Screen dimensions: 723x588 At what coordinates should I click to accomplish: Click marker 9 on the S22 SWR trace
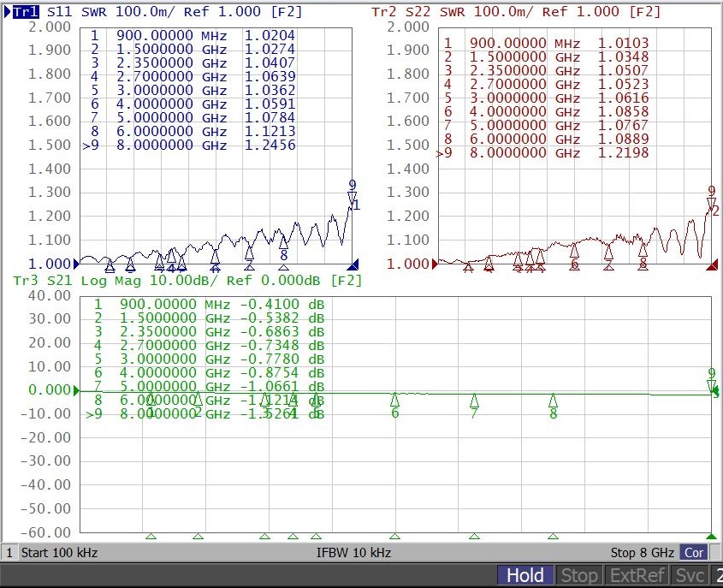711,203
